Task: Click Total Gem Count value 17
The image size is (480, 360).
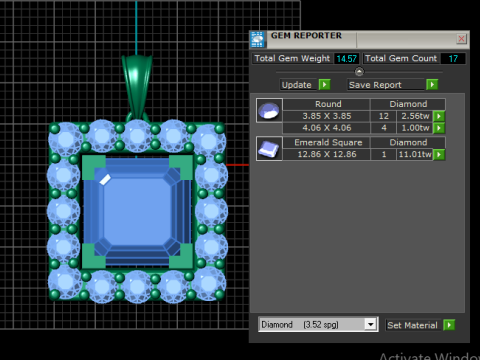Action: tap(453, 59)
